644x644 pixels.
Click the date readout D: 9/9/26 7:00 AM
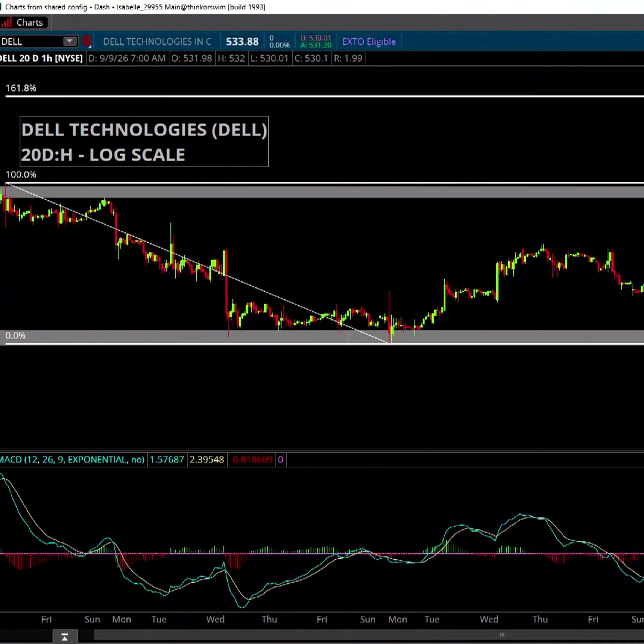tap(127, 58)
